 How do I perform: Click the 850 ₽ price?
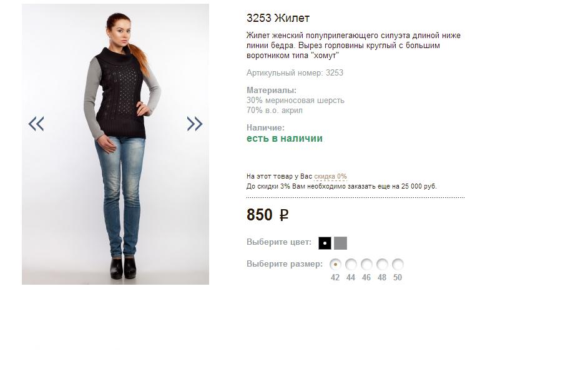[x=267, y=215]
